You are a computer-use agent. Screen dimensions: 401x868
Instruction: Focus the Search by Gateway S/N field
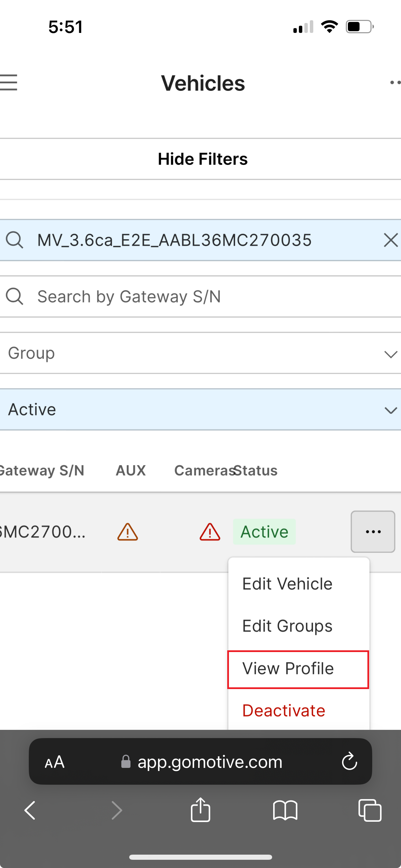tap(200, 297)
